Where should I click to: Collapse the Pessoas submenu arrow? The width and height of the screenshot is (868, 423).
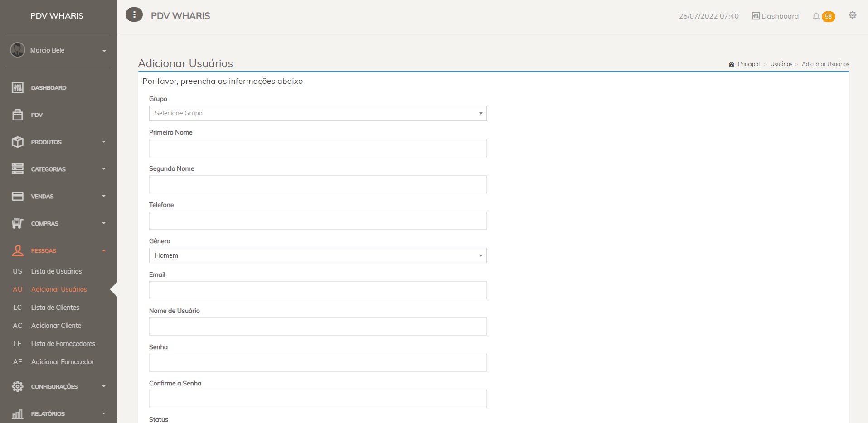click(104, 250)
